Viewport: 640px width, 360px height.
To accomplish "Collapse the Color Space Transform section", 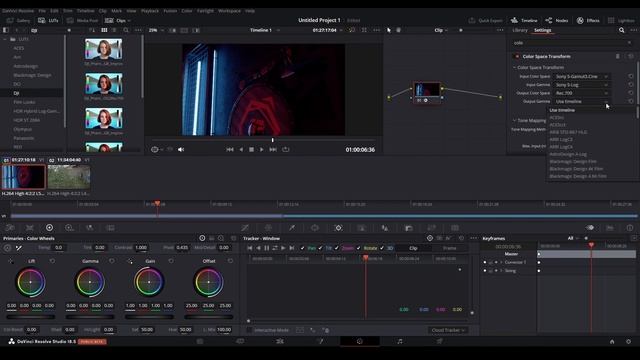I will pyautogui.click(x=514, y=67).
